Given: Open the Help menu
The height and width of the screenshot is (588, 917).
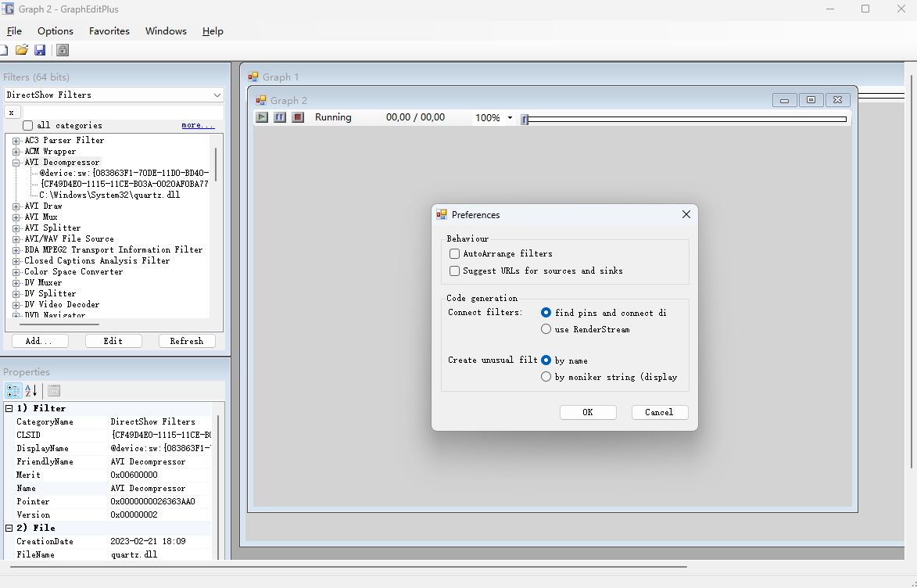Looking at the screenshot, I should (x=213, y=31).
